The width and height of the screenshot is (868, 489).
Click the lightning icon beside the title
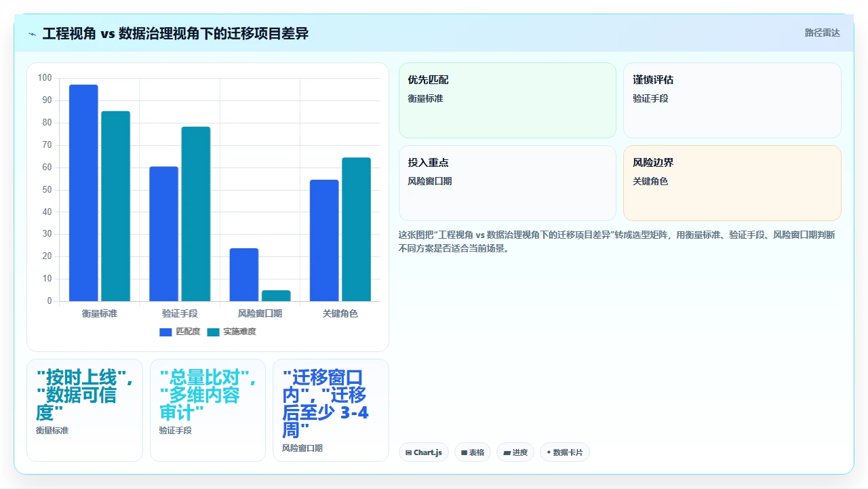click(x=33, y=34)
